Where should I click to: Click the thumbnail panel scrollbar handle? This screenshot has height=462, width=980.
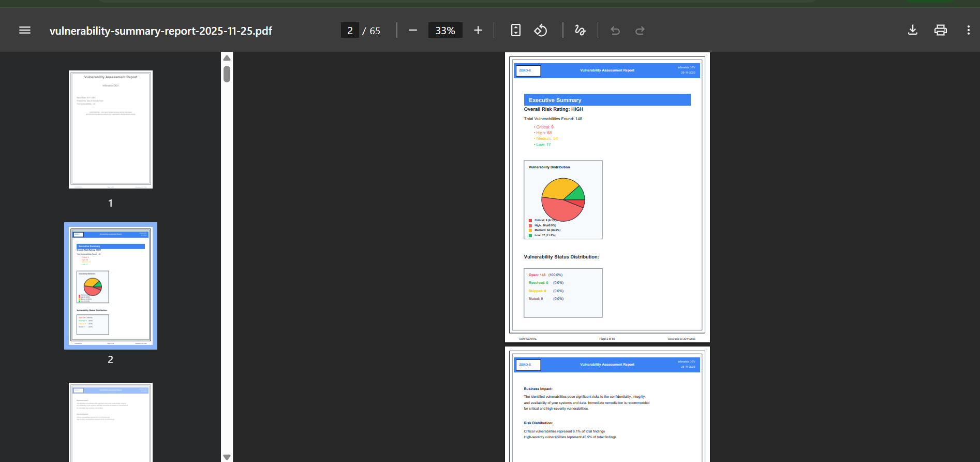227,74
